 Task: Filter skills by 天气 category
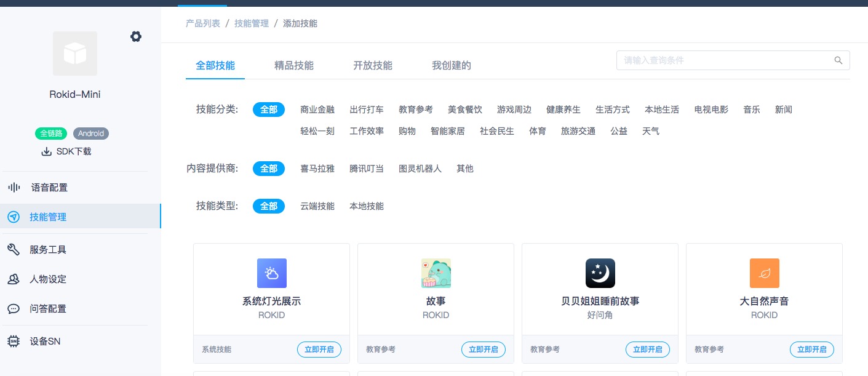pyautogui.click(x=651, y=131)
